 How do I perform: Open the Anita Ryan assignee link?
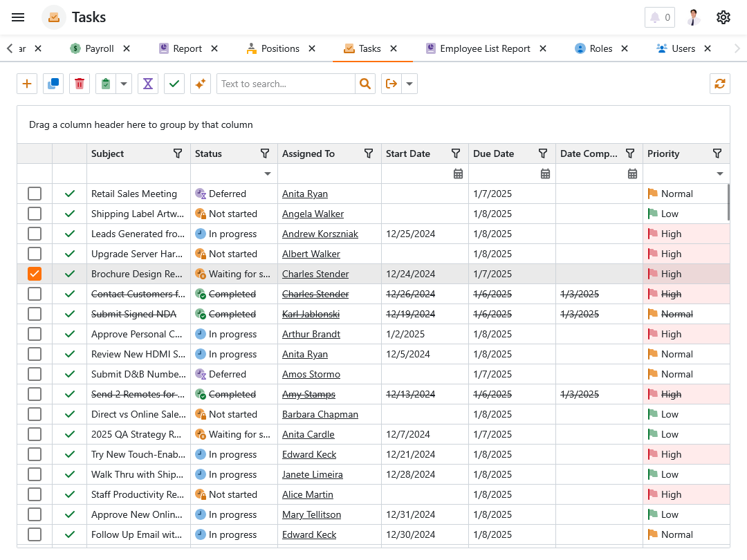pyautogui.click(x=305, y=194)
